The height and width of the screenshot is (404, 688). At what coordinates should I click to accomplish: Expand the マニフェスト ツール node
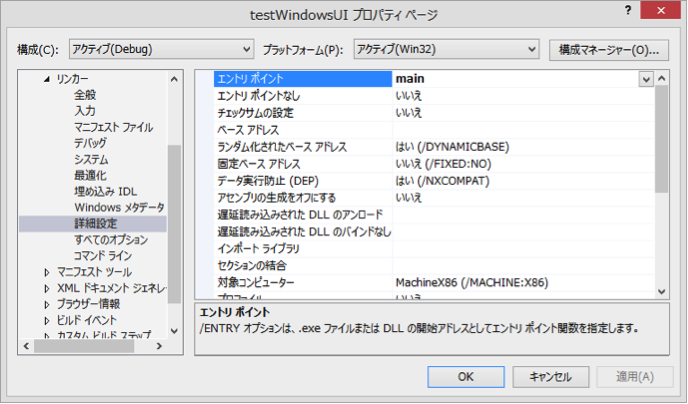[x=47, y=272]
